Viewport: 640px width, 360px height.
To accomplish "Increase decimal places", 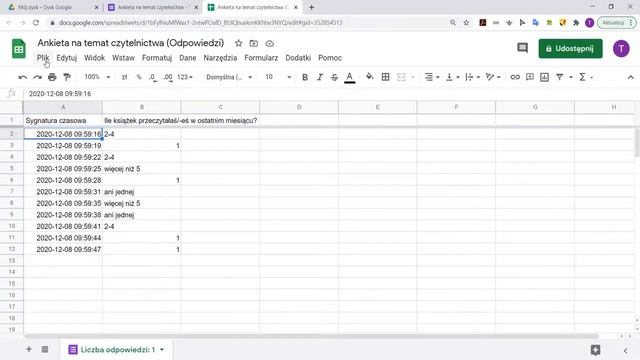I will 167,77.
